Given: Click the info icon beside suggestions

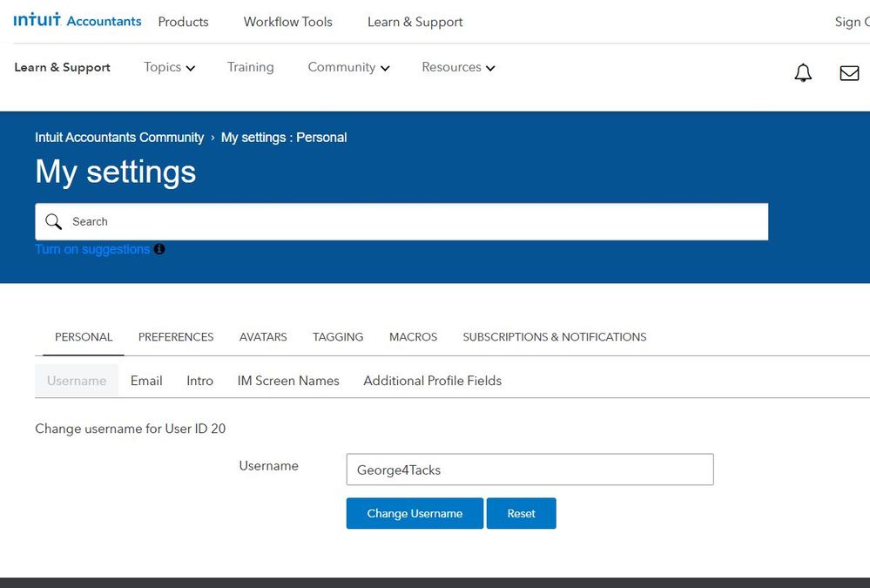Looking at the screenshot, I should click(159, 249).
